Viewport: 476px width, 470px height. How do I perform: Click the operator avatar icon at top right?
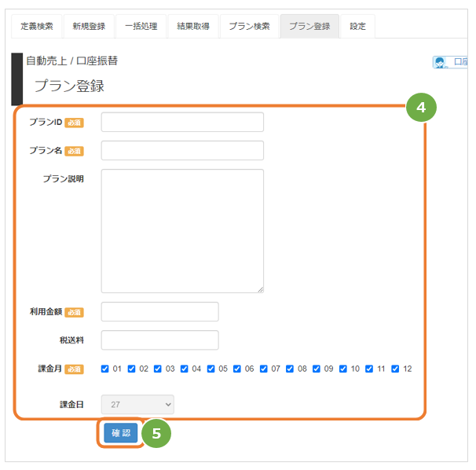click(x=440, y=62)
